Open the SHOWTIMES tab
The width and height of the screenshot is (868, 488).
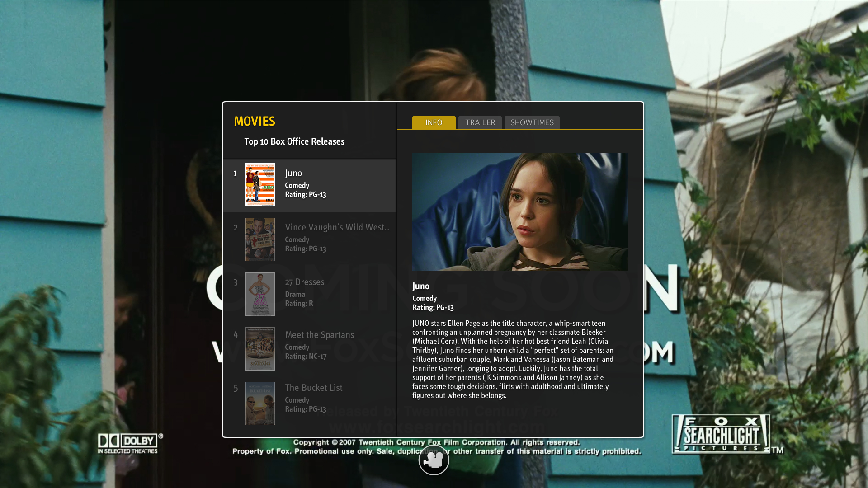point(532,122)
